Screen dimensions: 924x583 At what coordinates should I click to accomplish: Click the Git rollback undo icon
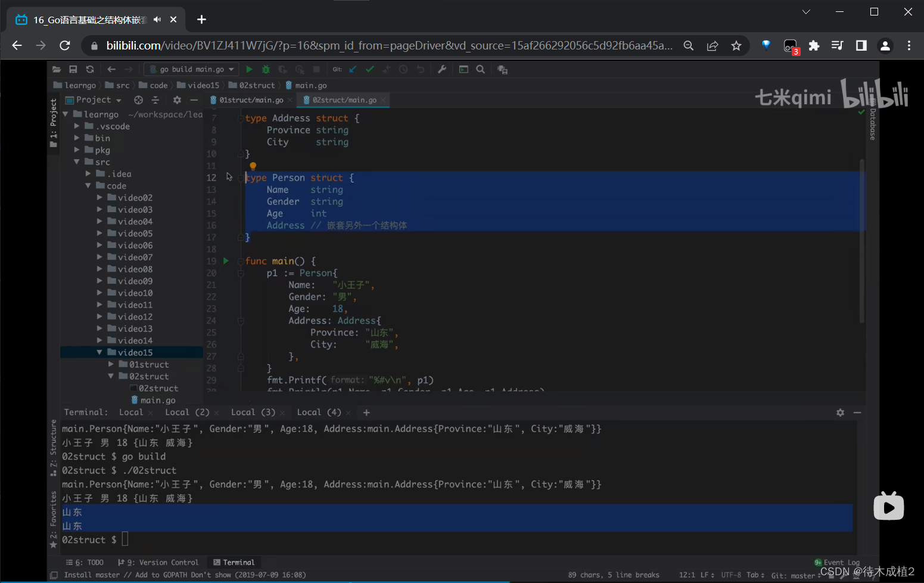(x=421, y=70)
